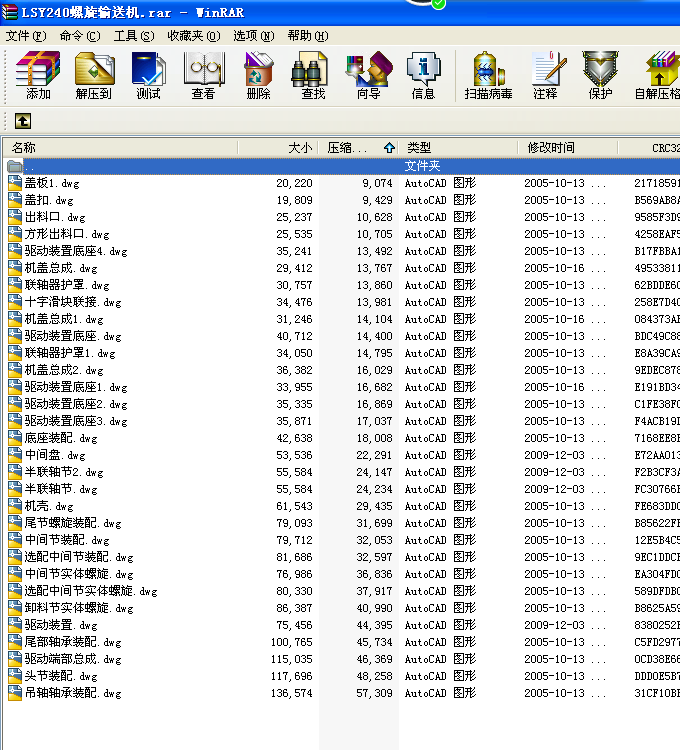Sort by the 大小 column header
Image resolution: width=680 pixels, height=750 pixels.
(278, 148)
